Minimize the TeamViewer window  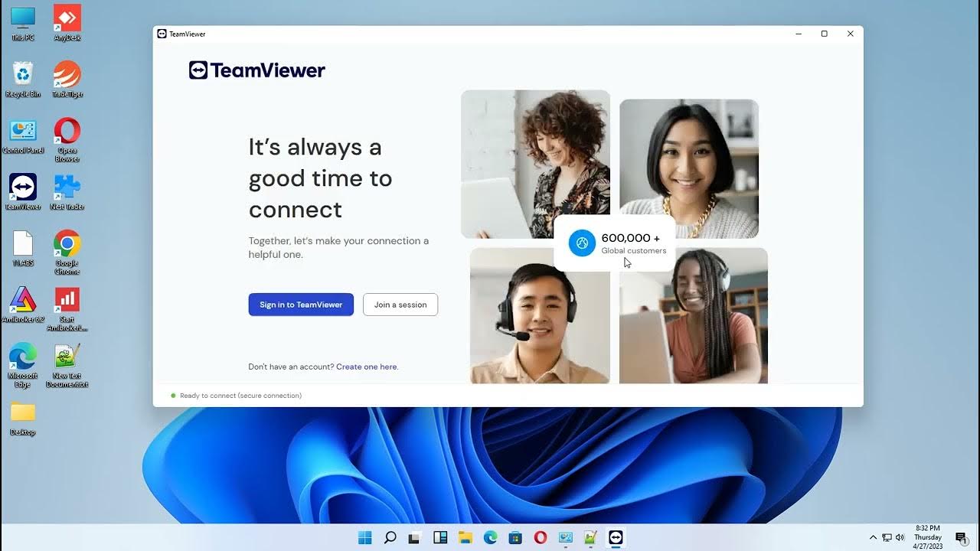799,34
